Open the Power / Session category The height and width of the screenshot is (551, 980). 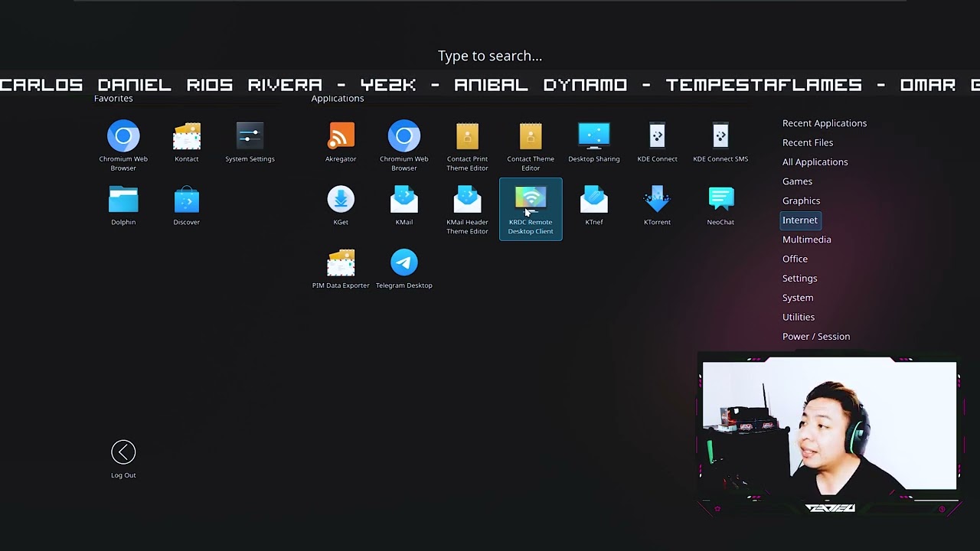pyautogui.click(x=815, y=337)
